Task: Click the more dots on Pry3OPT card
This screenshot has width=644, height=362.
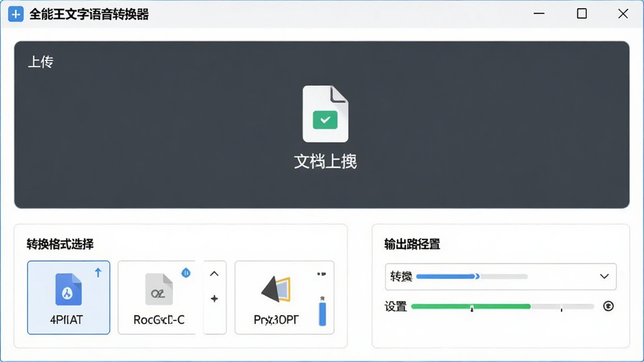Action: click(321, 274)
